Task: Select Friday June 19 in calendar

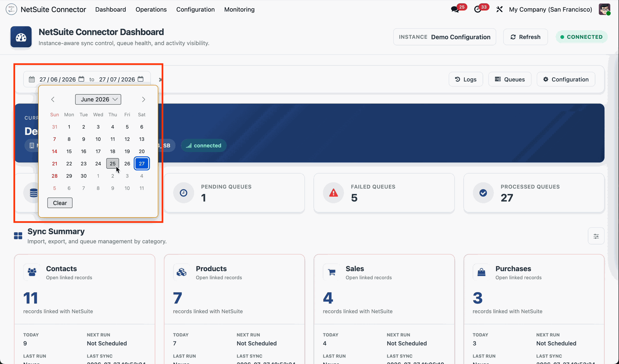Action: [x=127, y=151]
